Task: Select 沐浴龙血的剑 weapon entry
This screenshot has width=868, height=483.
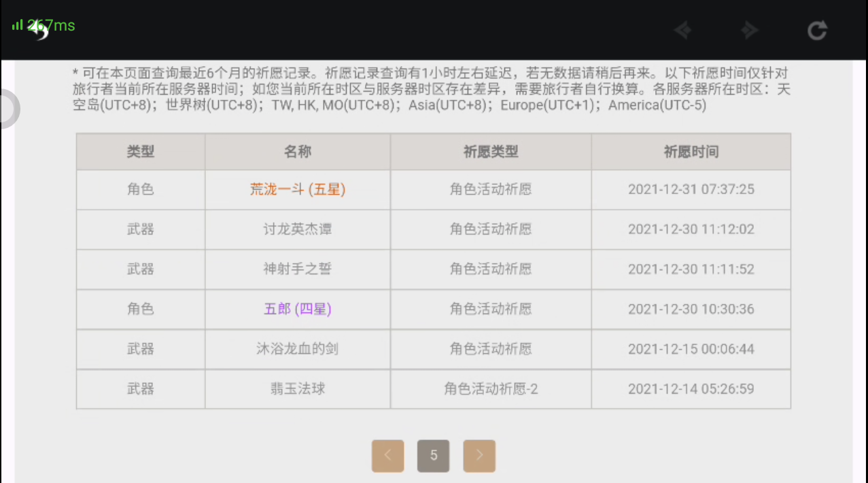Action: 298,349
